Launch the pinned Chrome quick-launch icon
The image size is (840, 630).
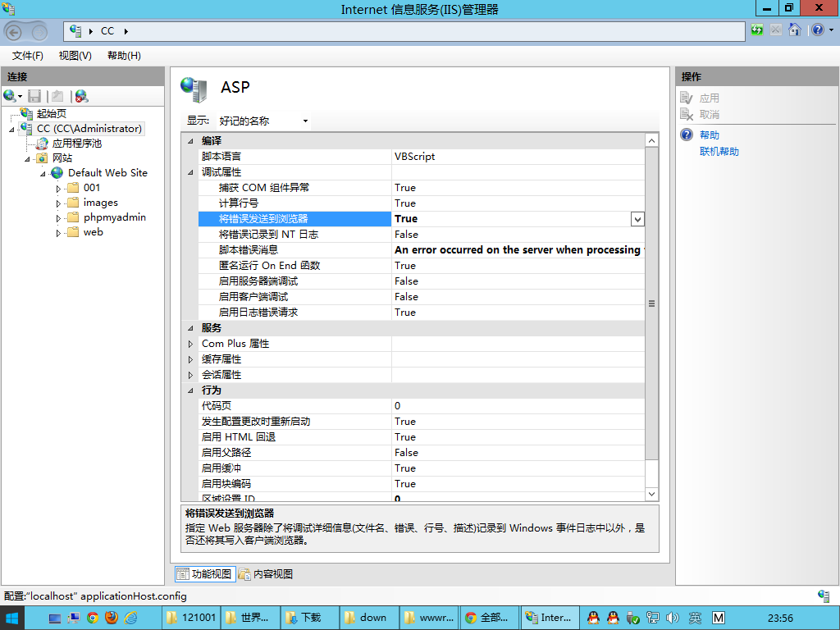pos(93,619)
